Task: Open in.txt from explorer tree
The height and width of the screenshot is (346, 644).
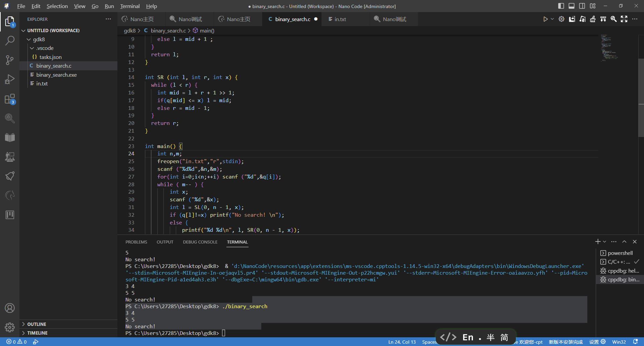Action: coord(68,83)
